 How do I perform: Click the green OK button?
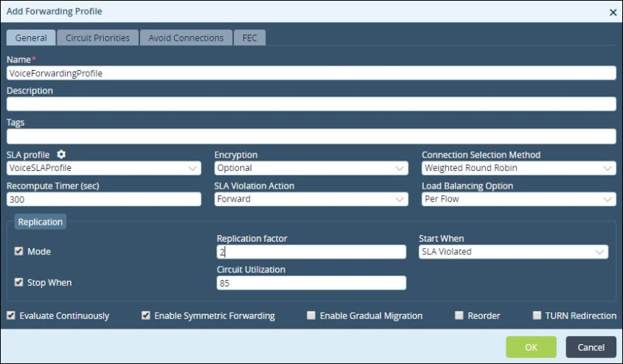[x=531, y=347]
